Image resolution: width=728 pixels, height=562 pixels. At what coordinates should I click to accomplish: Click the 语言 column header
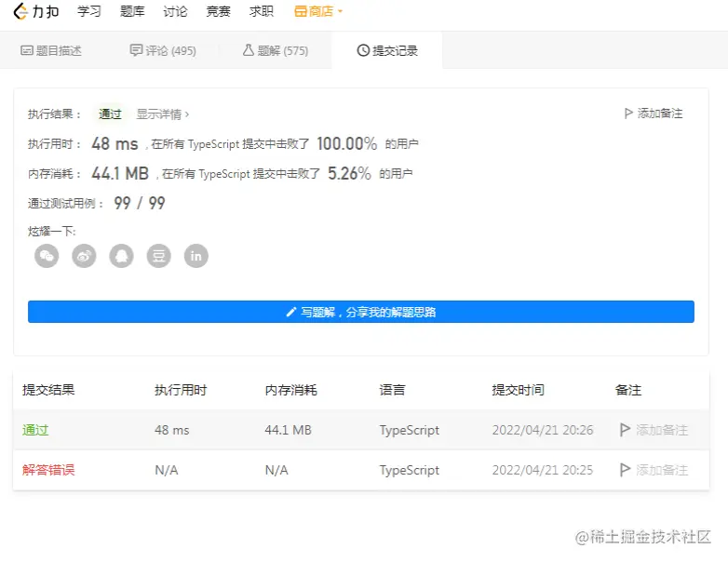(x=392, y=390)
